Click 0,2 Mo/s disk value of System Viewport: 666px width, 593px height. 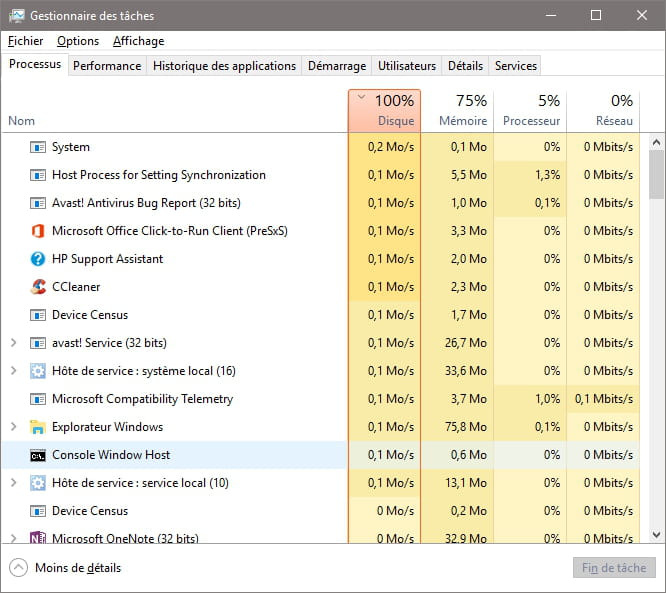[391, 147]
